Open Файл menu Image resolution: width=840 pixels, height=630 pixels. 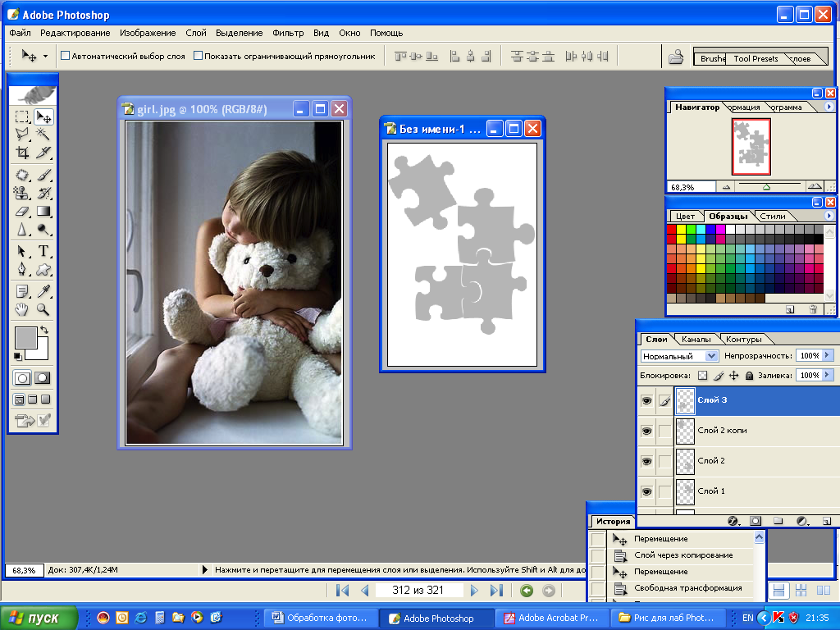20,33
